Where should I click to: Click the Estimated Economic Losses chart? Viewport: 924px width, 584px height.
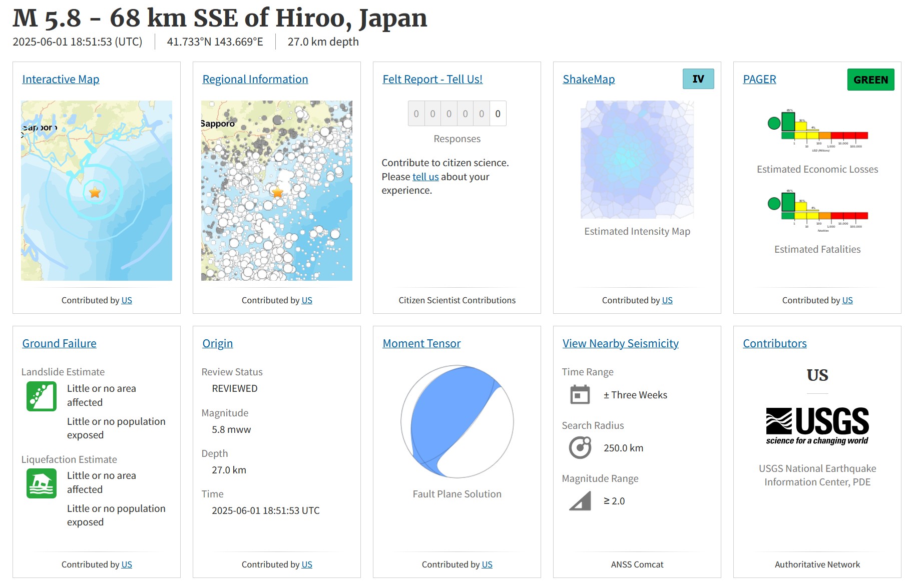[817, 129]
